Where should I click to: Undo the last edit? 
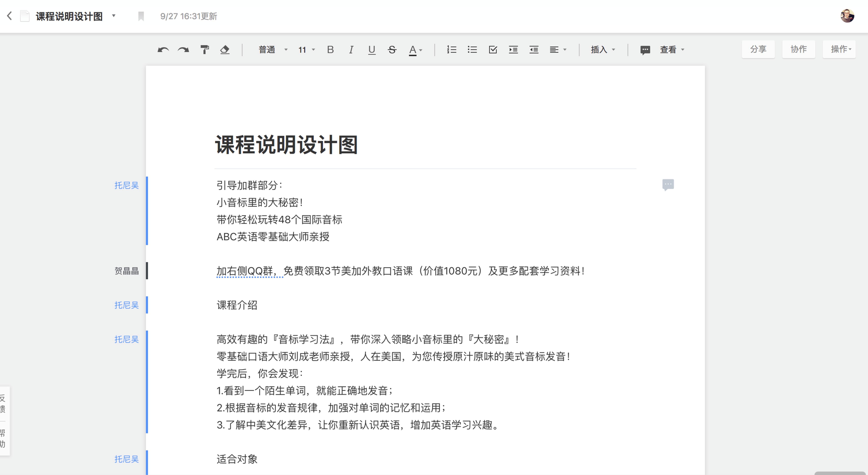[x=163, y=50]
